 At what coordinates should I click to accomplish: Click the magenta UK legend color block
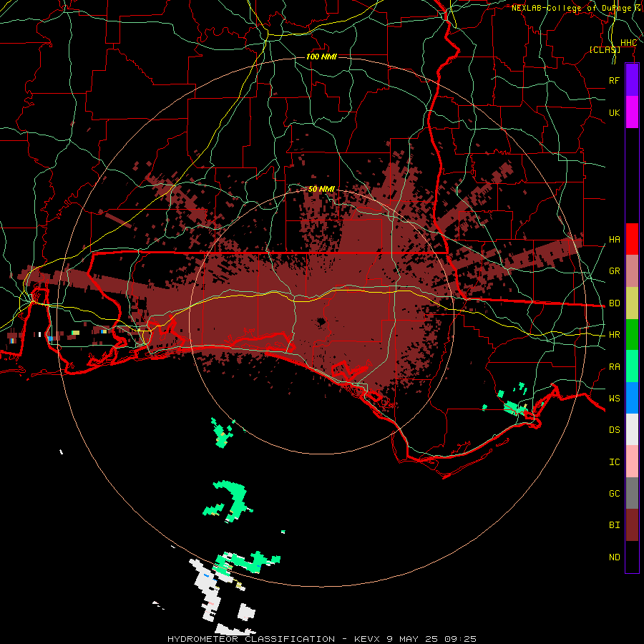tap(632, 112)
